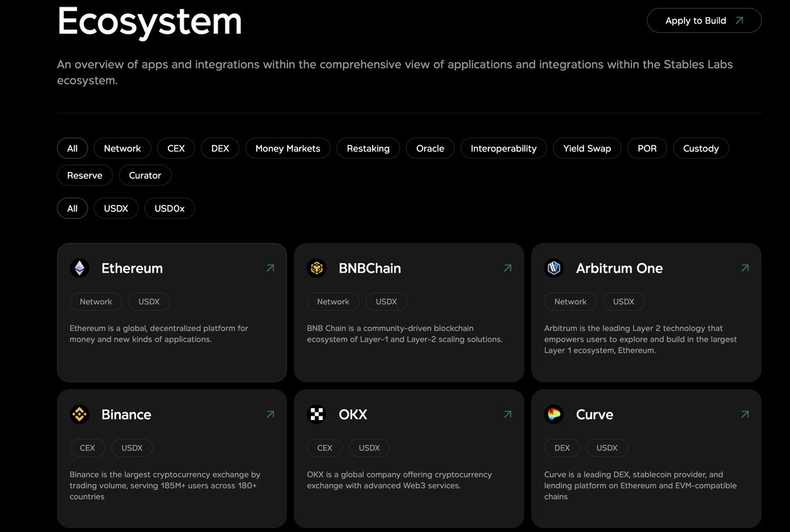Open Ethereum card's external arrow
The width and height of the screenshot is (790, 532).
(270, 268)
